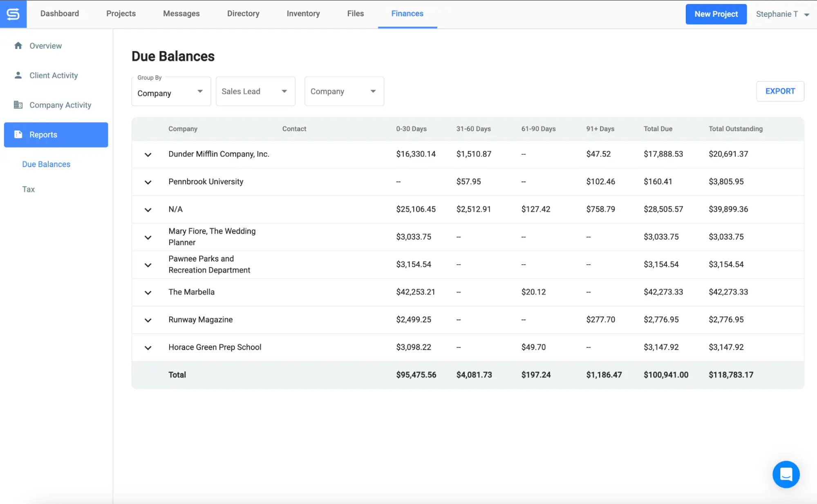817x504 pixels.
Task: Click the Company Activity building icon
Action: [x=18, y=105]
